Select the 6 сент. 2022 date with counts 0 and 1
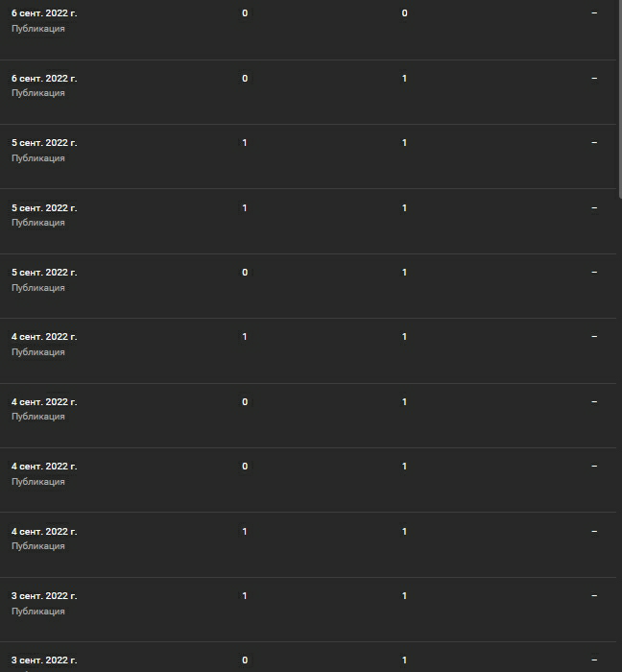This screenshot has height=672, width=622. (44, 78)
